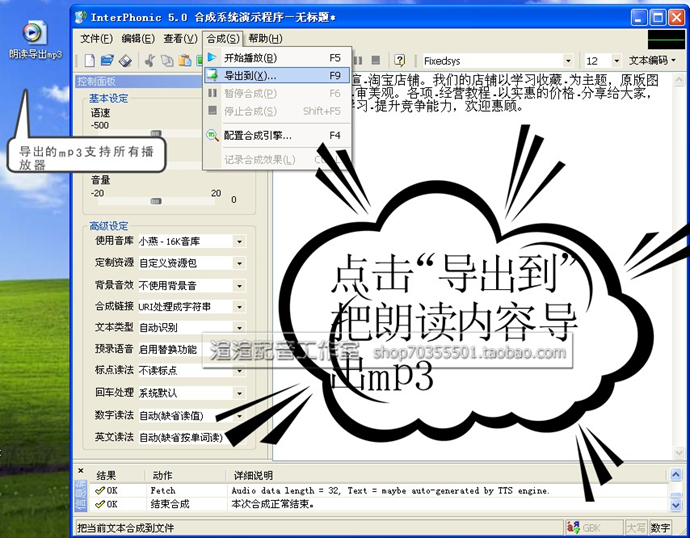Expand the 文本类型 dropdown
The width and height of the screenshot is (690, 538).
coord(239,328)
